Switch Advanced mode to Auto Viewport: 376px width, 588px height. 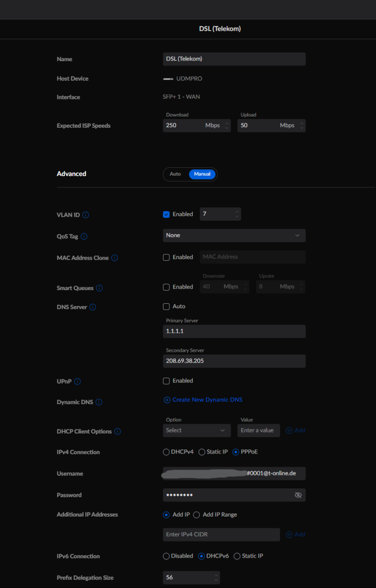tap(175, 174)
